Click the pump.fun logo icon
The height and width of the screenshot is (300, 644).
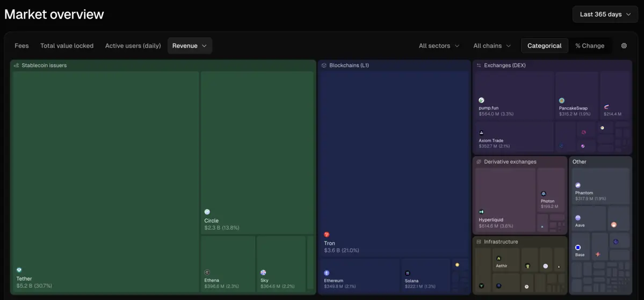(481, 100)
